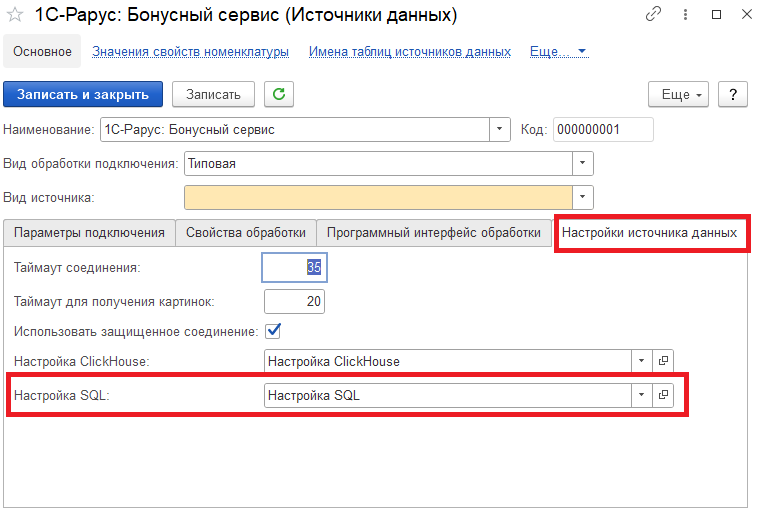
Task: Open ClickHouse setting record via open icon
Action: 663,361
